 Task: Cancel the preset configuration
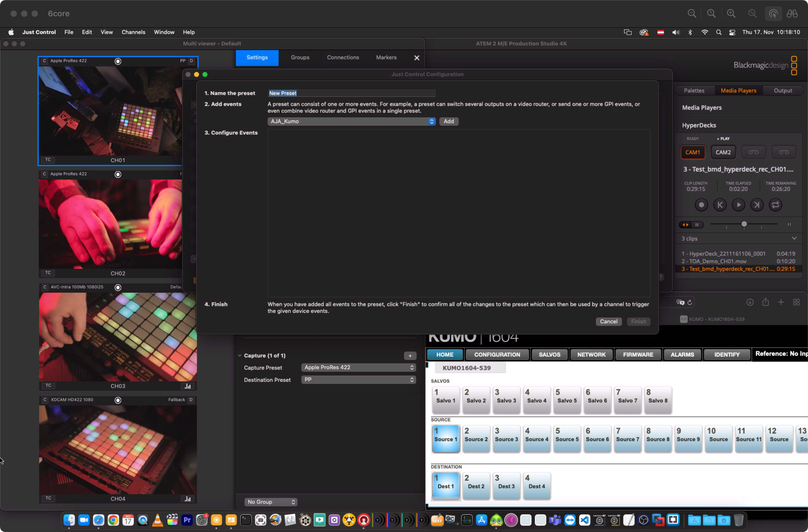coord(608,322)
